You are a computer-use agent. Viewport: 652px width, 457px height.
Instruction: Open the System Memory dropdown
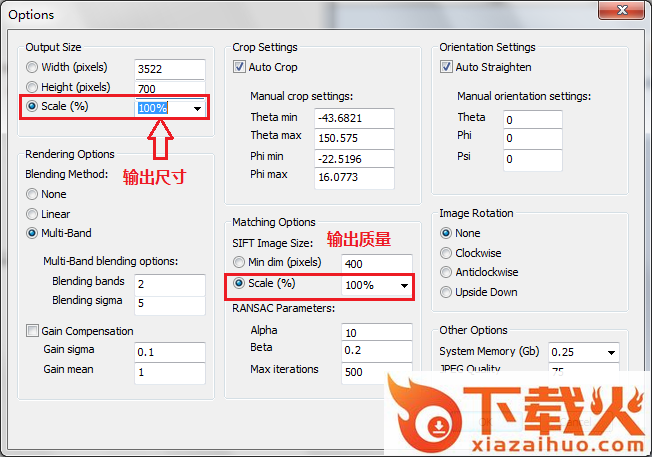click(x=609, y=353)
